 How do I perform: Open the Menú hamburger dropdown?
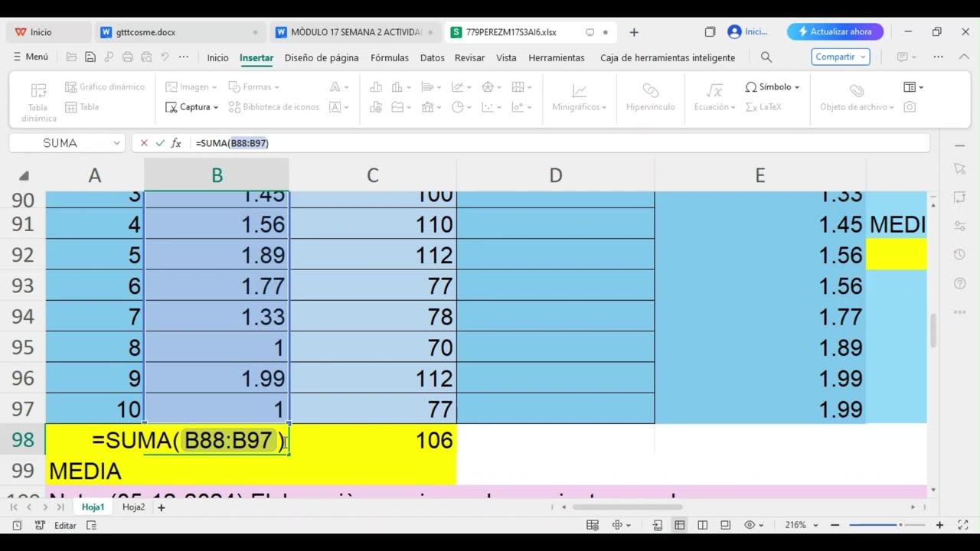(x=31, y=57)
